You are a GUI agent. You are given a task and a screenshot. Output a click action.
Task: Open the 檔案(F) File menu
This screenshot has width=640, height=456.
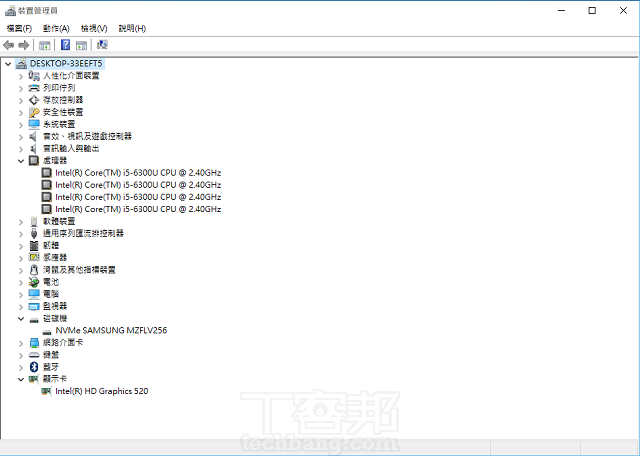pos(19,28)
